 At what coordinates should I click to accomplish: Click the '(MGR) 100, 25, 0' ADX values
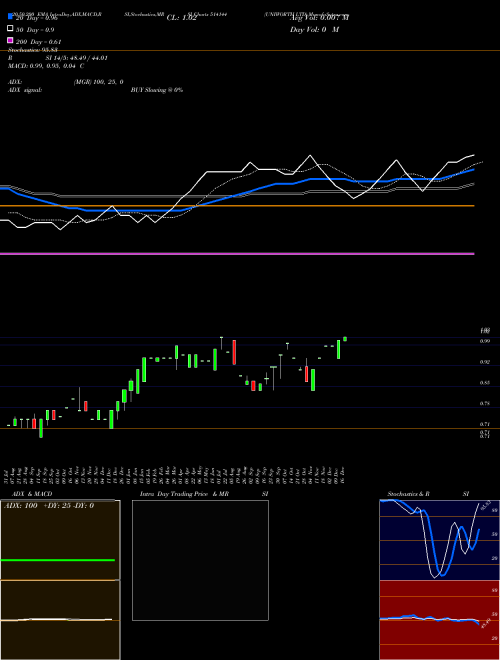click(98, 82)
